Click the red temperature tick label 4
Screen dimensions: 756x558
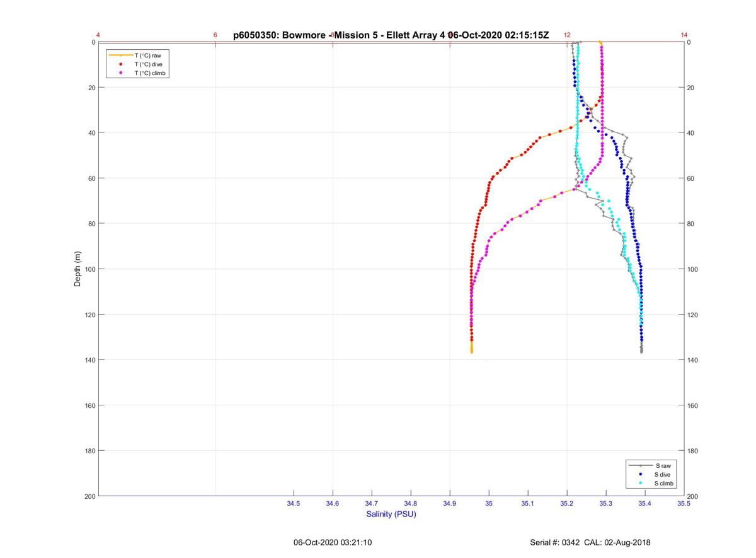point(98,35)
